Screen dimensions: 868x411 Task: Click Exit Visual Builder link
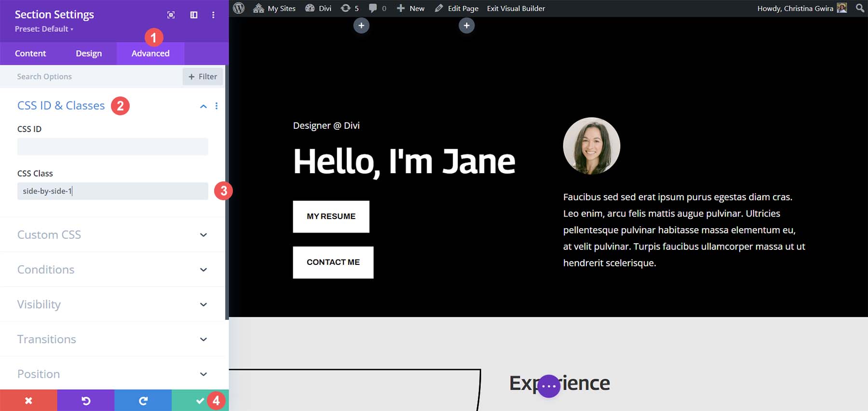pos(516,8)
